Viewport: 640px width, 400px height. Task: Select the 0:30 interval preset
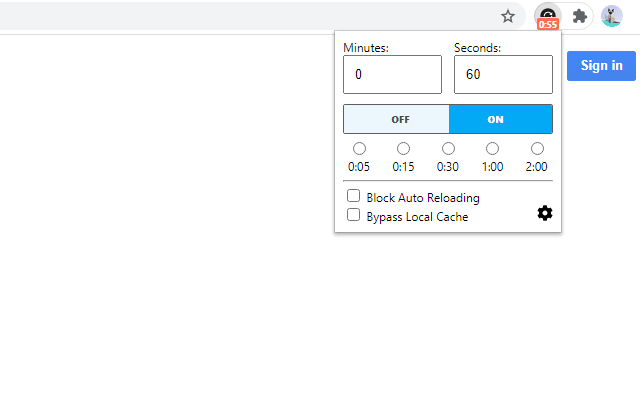(448, 149)
